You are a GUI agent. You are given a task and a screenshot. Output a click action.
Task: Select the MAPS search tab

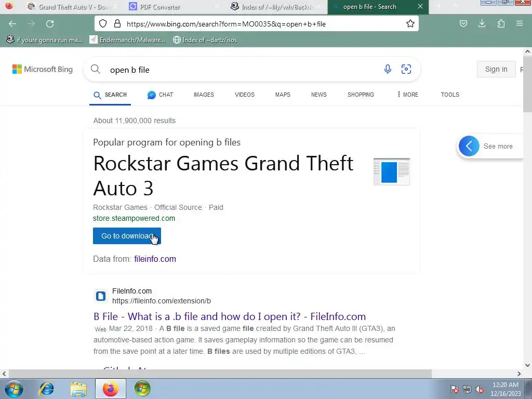(283, 95)
